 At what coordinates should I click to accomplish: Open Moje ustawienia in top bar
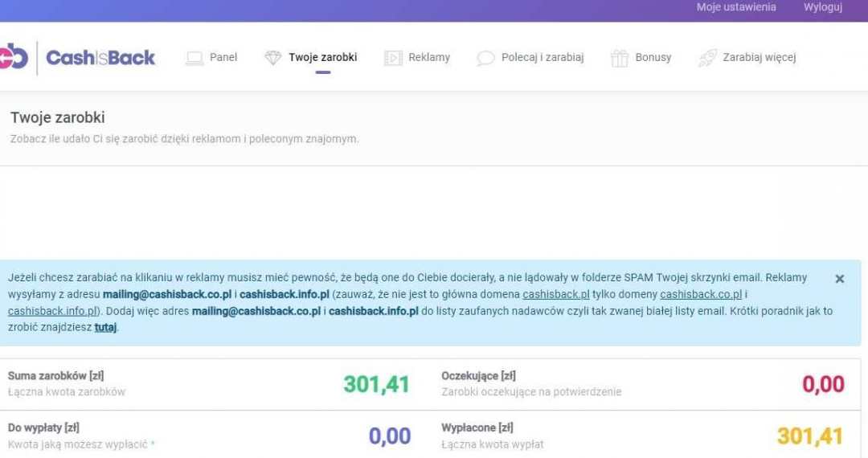click(736, 7)
